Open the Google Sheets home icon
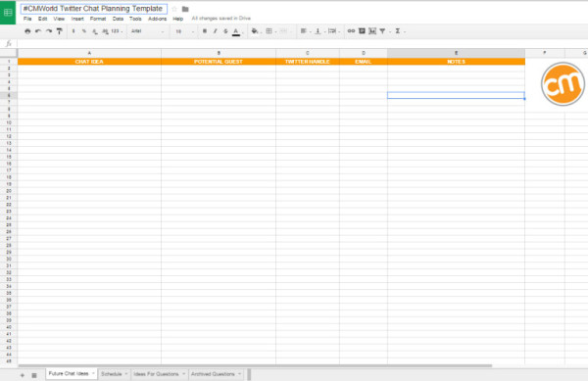Screen dimensions: 588x381 click(x=8, y=13)
